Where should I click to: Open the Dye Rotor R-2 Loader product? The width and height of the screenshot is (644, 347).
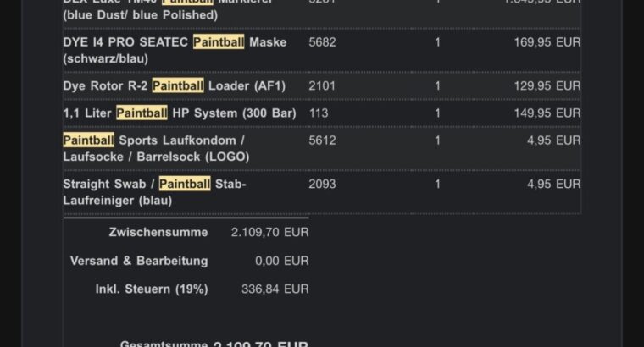point(108,86)
